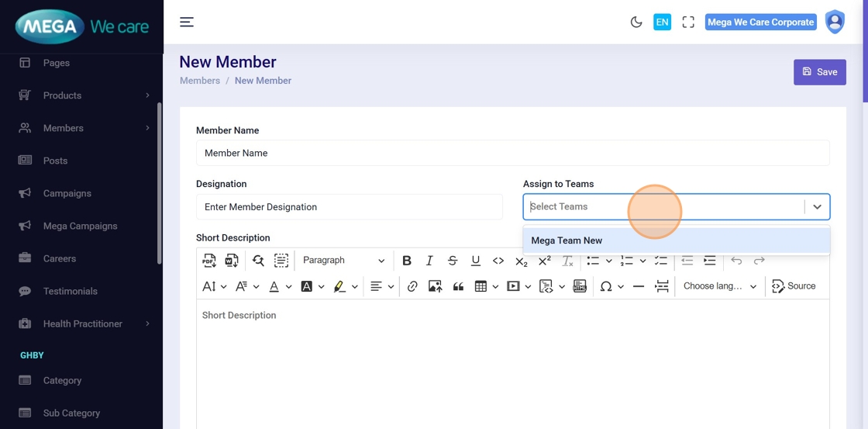This screenshot has height=429, width=868.
Task: Click the Export to PDF icon
Action: point(209,261)
